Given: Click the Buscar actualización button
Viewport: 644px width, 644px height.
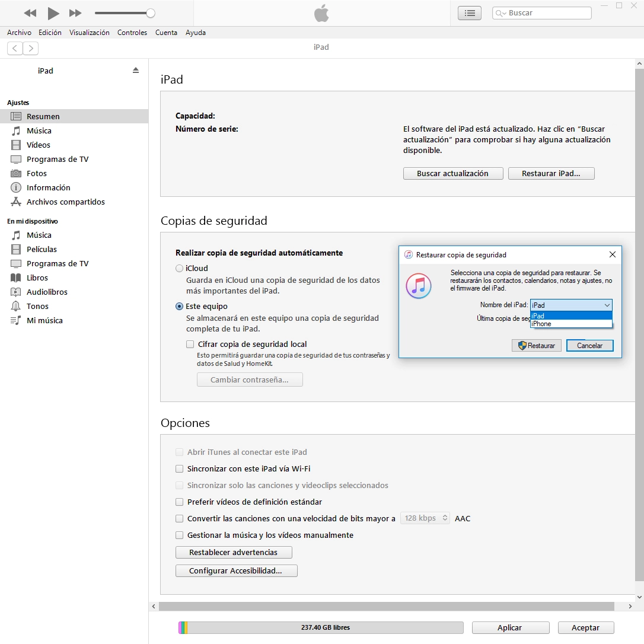Looking at the screenshot, I should point(452,173).
